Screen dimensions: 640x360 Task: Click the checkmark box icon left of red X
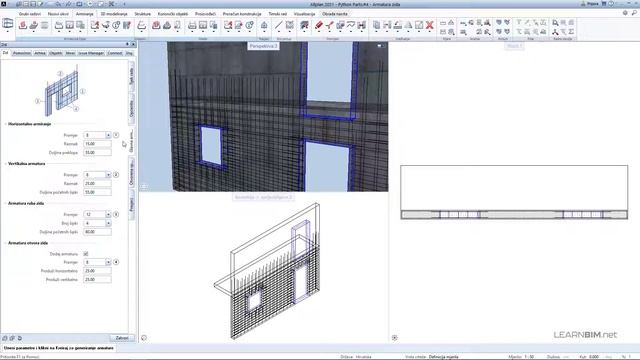pyautogui.click(x=419, y=26)
